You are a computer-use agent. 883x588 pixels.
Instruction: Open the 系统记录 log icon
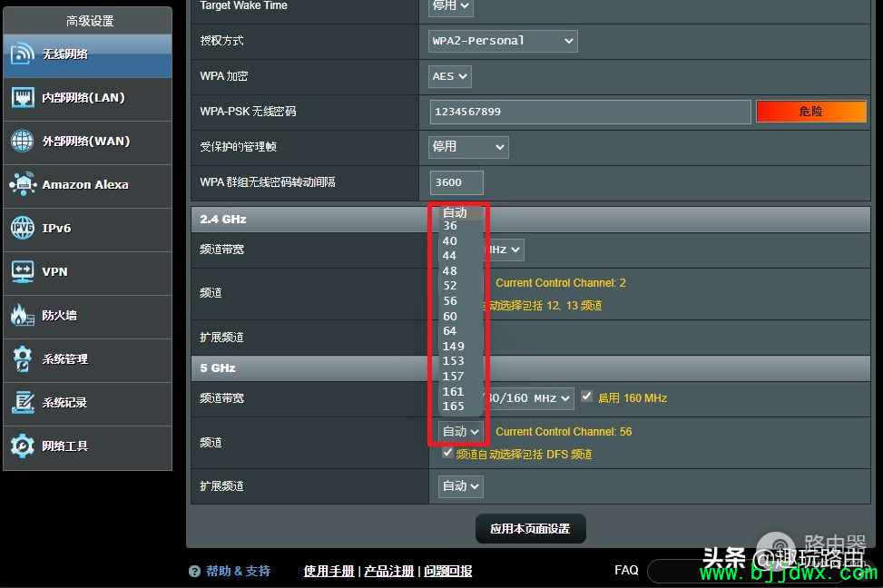pyautogui.click(x=23, y=403)
